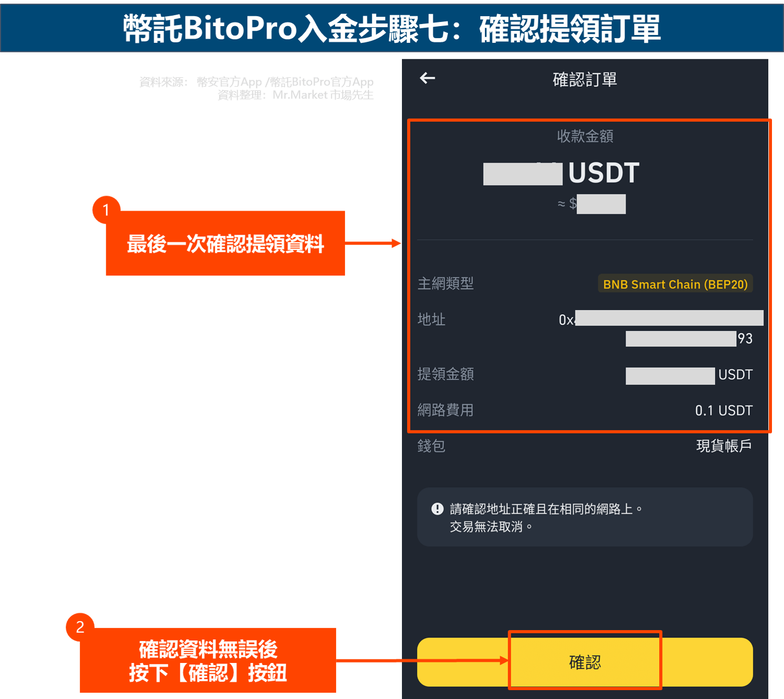Image resolution: width=784 pixels, height=699 pixels.
Task: Click the 錢包 label
Action: click(431, 446)
